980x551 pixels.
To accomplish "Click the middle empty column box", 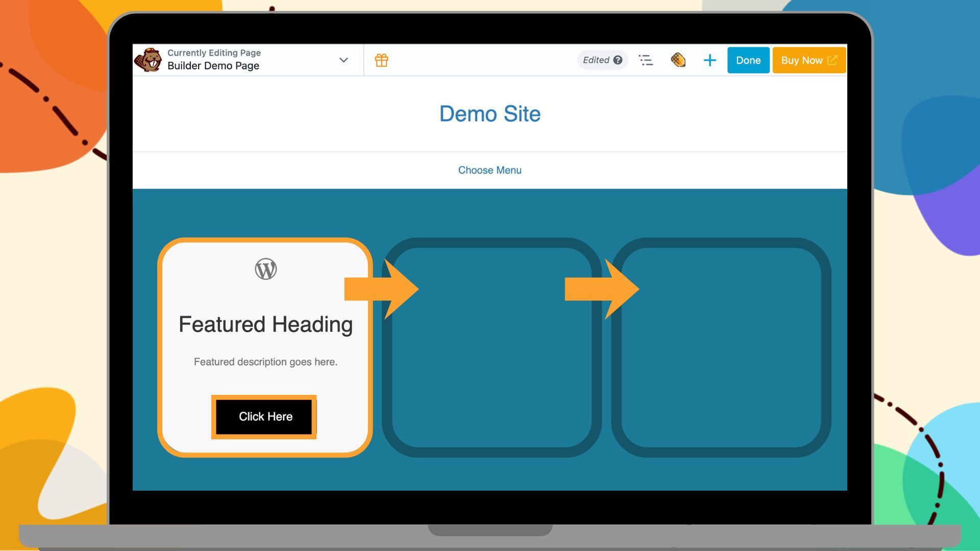I will [x=491, y=347].
